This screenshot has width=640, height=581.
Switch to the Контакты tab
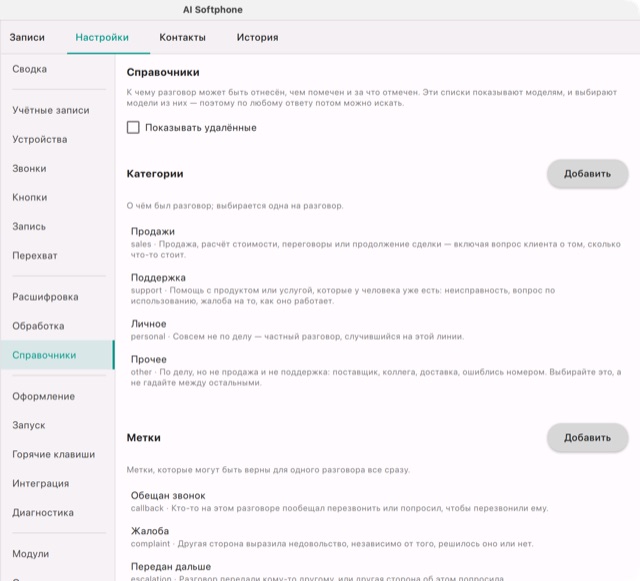[x=182, y=37]
